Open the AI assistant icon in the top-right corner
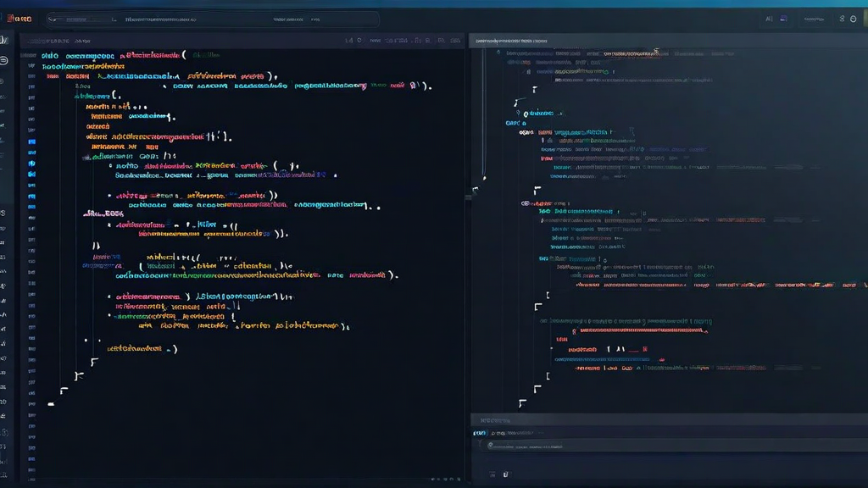The width and height of the screenshot is (868, 488). pos(770,19)
